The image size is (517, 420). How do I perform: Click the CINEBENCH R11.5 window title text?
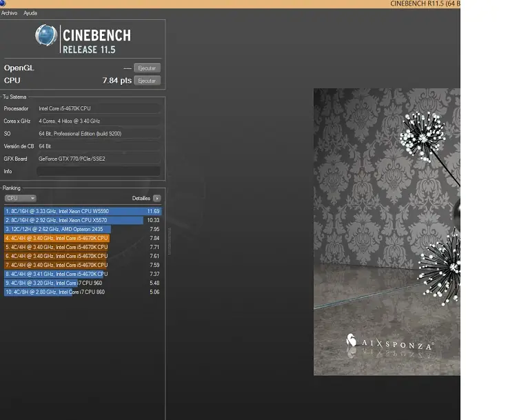(425, 3)
